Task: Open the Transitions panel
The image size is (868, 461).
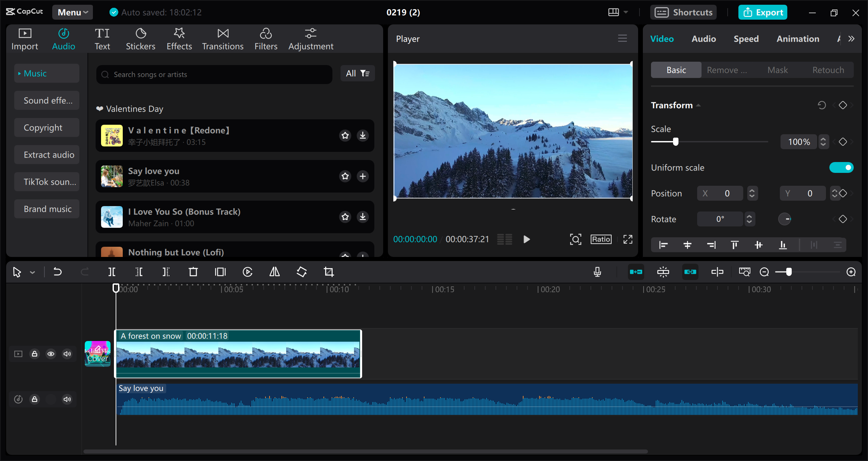Action: (x=222, y=38)
